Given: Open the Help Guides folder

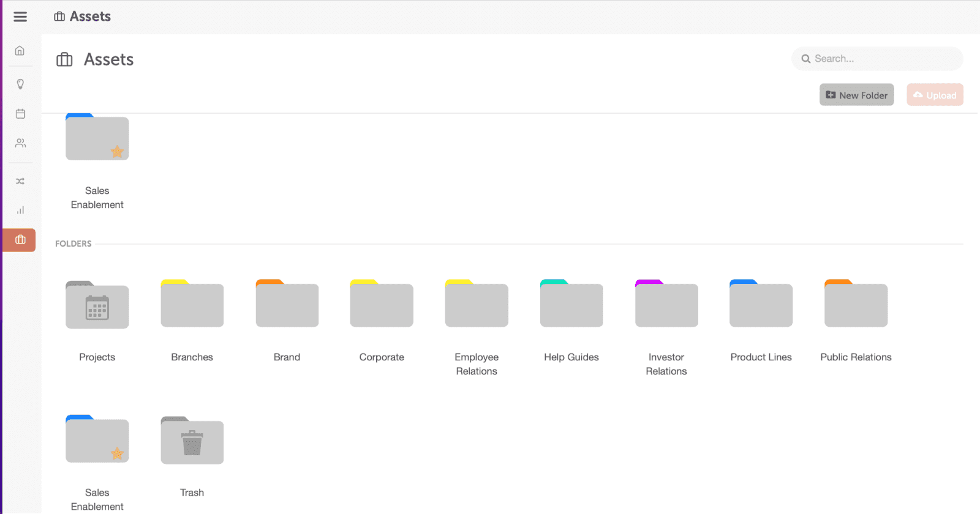Looking at the screenshot, I should 571,304.
